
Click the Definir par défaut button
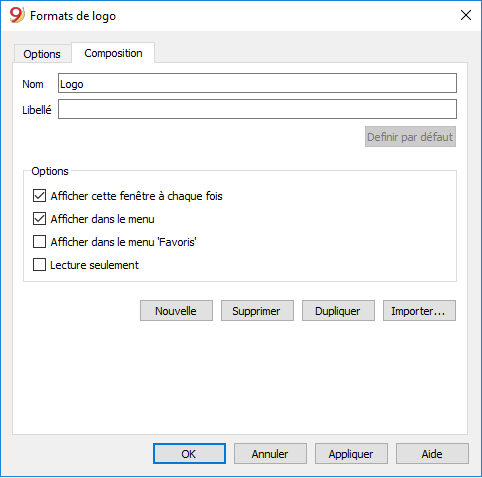coord(410,137)
